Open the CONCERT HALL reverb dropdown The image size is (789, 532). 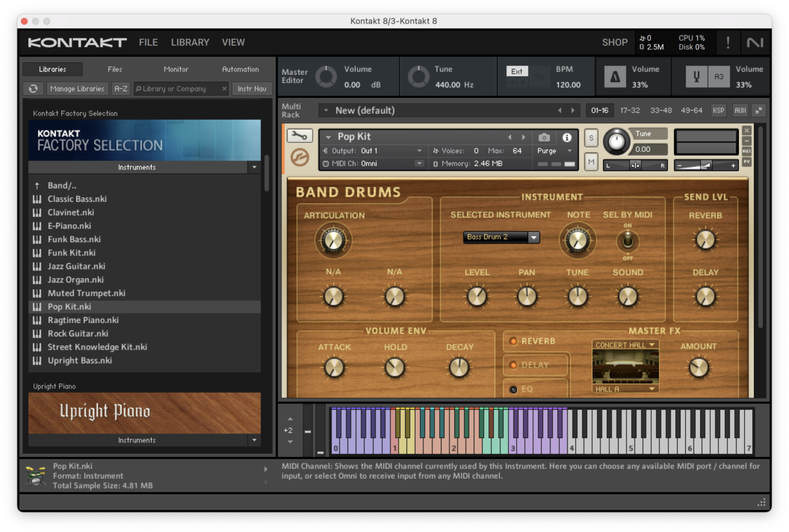pos(625,345)
